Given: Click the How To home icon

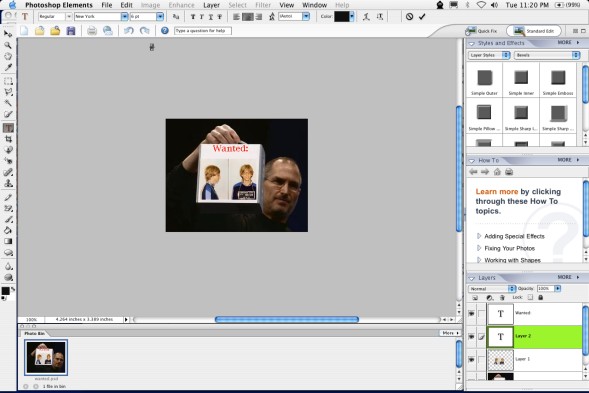Looking at the screenshot, I should (497, 172).
